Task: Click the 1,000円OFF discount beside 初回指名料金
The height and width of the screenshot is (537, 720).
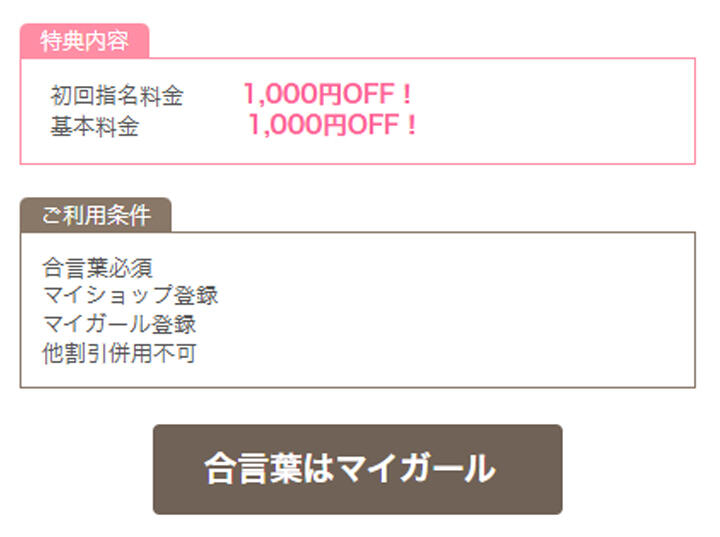Action: click(x=327, y=95)
